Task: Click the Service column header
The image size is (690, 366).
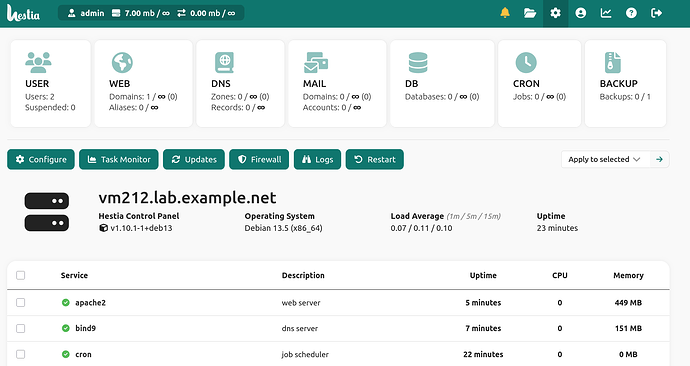Action: pyautogui.click(x=74, y=275)
